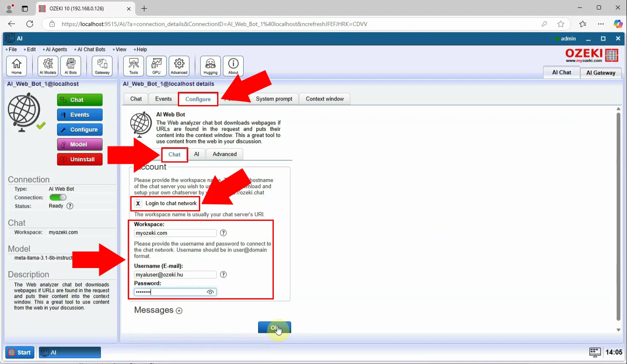Open the AI Agents menu
This screenshot has width=627, height=364.
[56, 49]
